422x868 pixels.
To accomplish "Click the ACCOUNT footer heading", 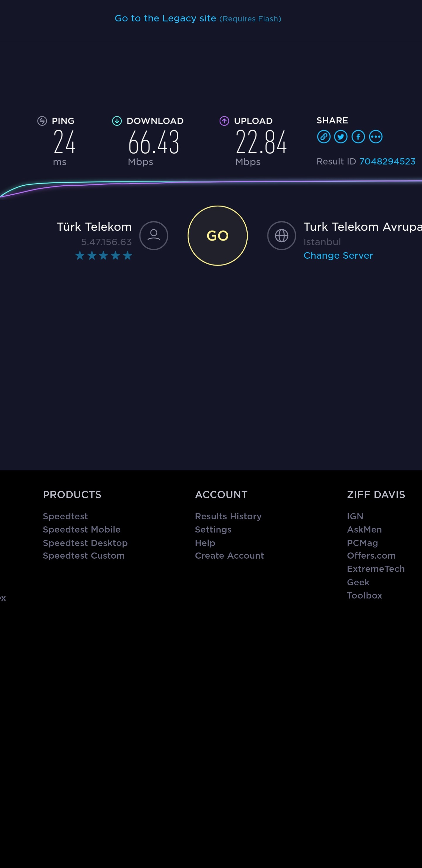I will coord(221,495).
